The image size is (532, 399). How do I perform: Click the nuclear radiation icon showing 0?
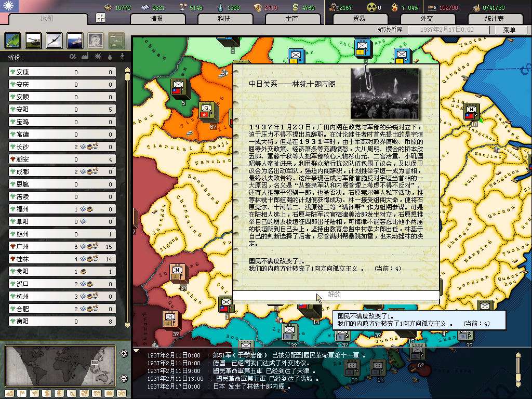[371, 7]
